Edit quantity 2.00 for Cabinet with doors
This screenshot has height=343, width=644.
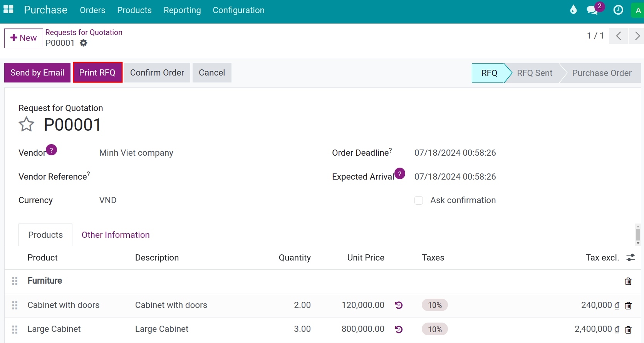click(302, 305)
